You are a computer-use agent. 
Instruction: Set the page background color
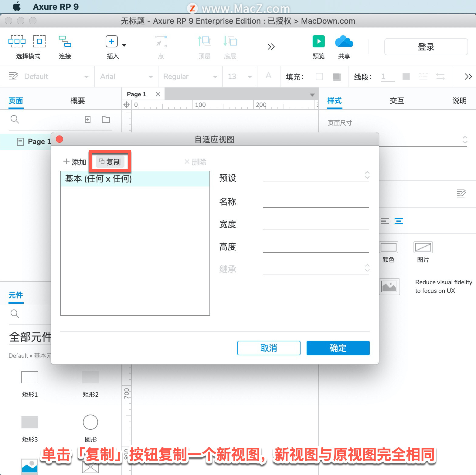pos(389,247)
